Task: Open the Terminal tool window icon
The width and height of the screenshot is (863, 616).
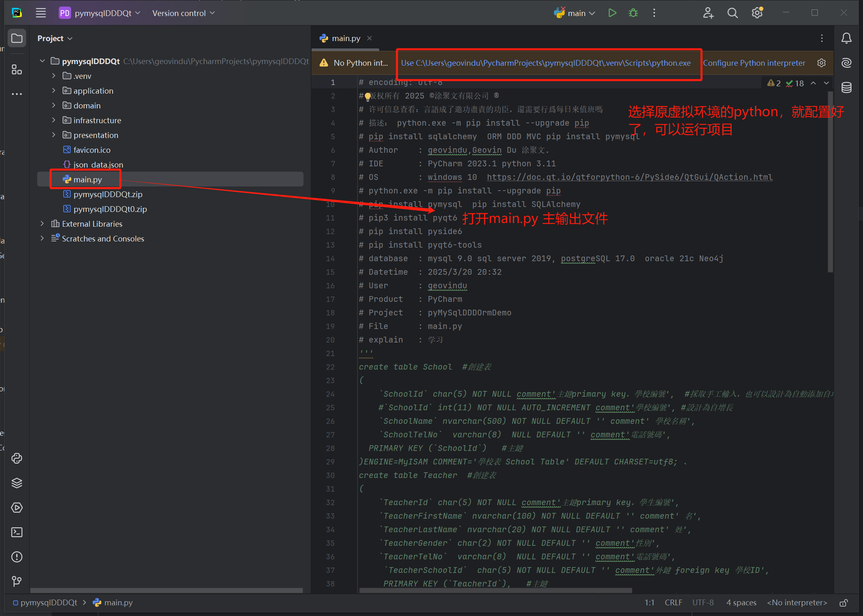Action: (17, 532)
